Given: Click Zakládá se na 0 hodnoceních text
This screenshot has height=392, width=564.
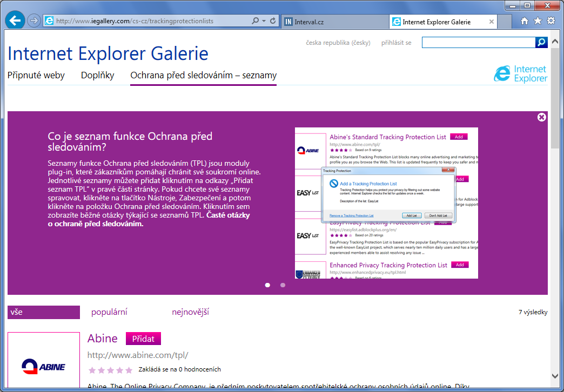Looking at the screenshot, I should pos(179,369).
